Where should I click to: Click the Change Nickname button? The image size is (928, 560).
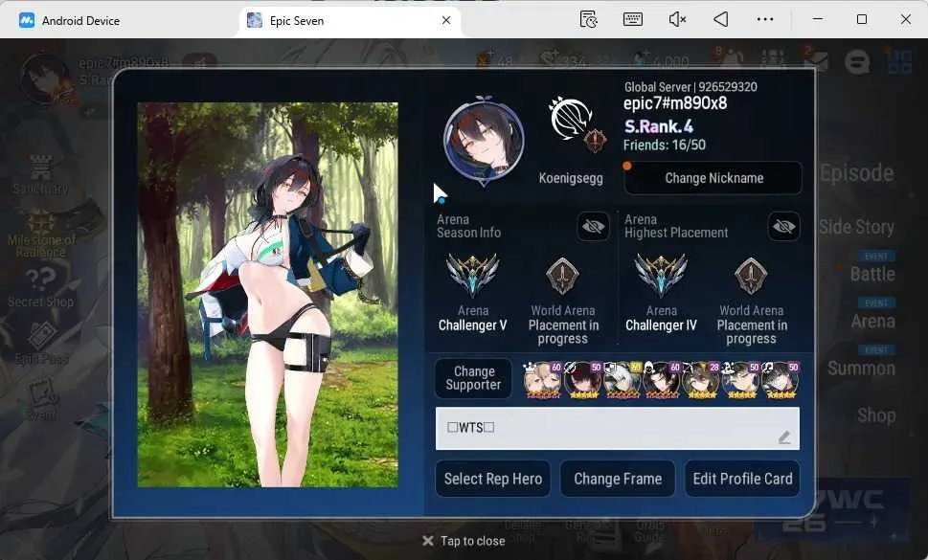click(713, 178)
